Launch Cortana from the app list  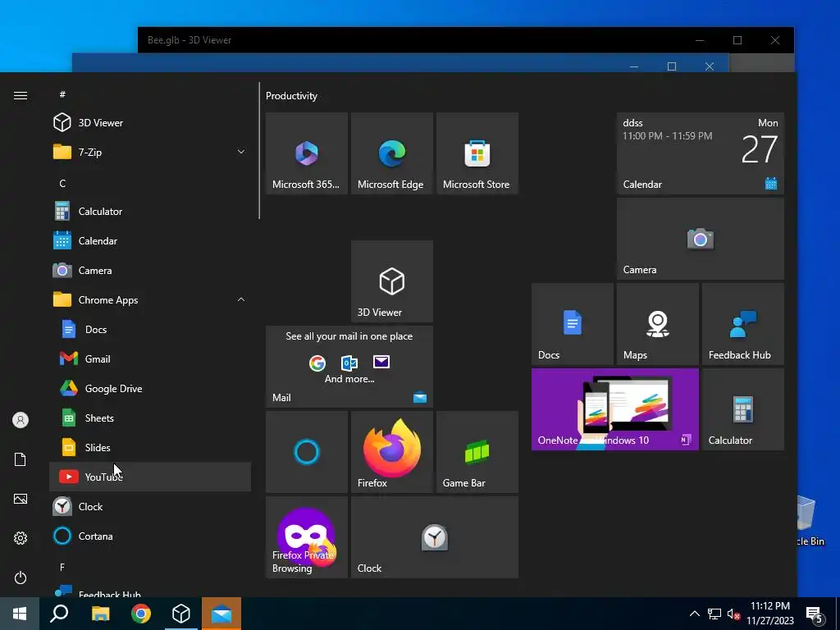coord(150,536)
